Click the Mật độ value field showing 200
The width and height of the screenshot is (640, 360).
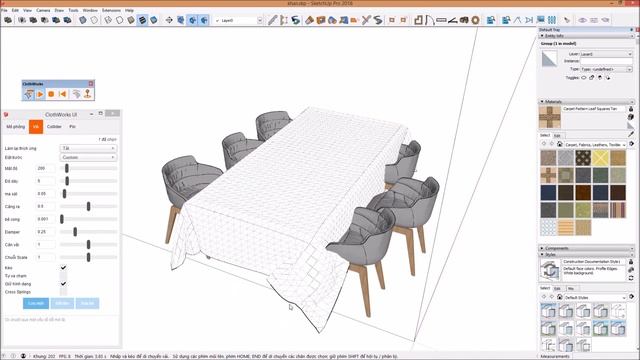(45, 168)
